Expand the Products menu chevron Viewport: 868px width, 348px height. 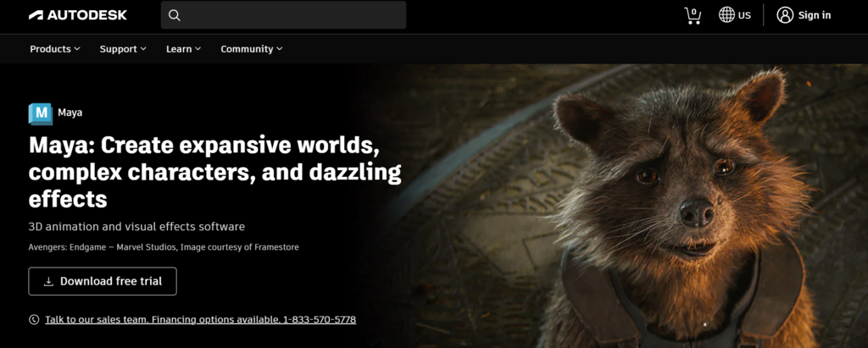tap(77, 49)
